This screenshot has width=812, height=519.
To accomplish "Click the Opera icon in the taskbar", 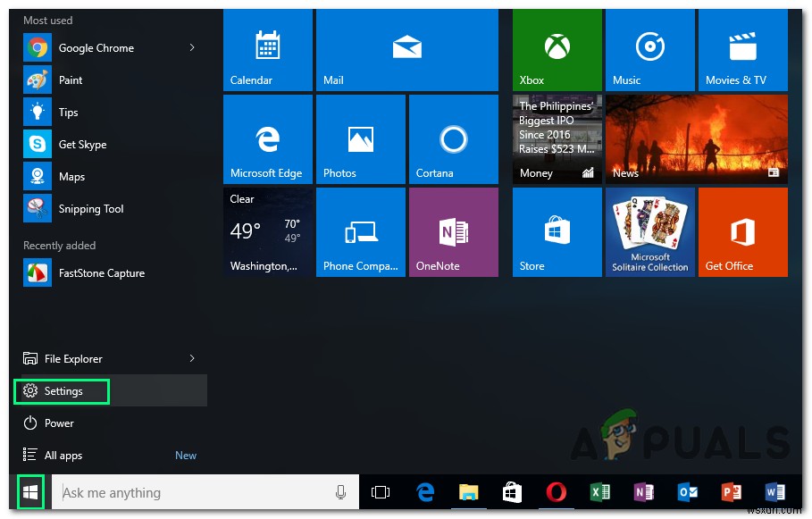I will pos(557,492).
